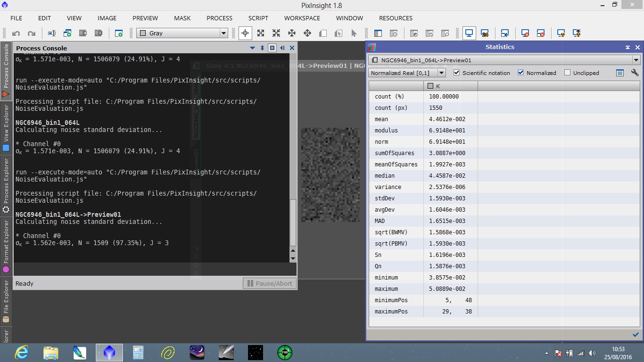Screen dimensions: 644x362
Task: Click Process Console vertical resize arrows
Action: tap(263, 48)
